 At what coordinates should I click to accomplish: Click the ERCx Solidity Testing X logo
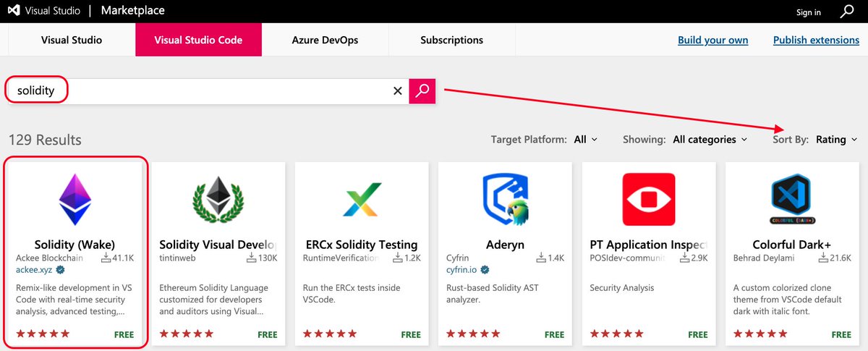coord(362,199)
